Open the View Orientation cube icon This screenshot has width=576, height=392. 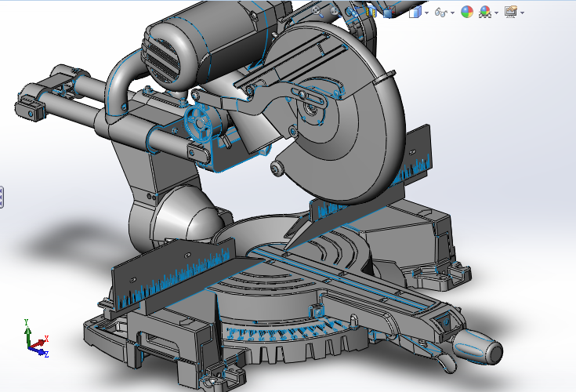(389, 12)
